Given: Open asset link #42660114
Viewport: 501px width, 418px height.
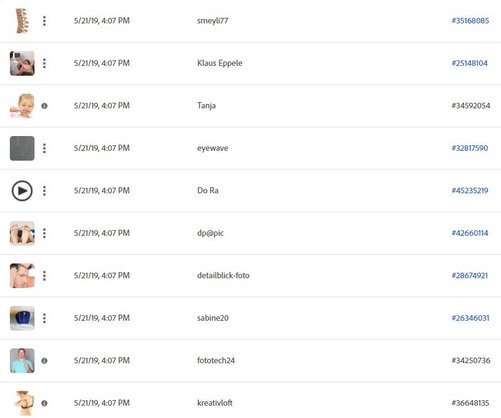Looking at the screenshot, I should (470, 233).
